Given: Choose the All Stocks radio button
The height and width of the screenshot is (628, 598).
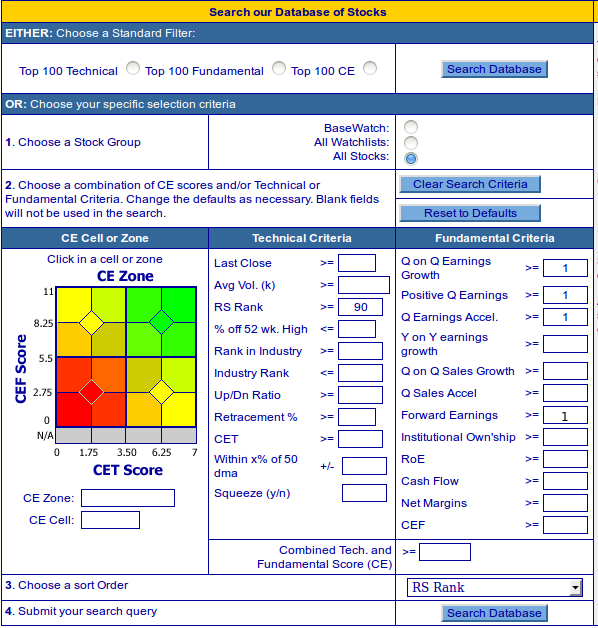Looking at the screenshot, I should 411,159.
